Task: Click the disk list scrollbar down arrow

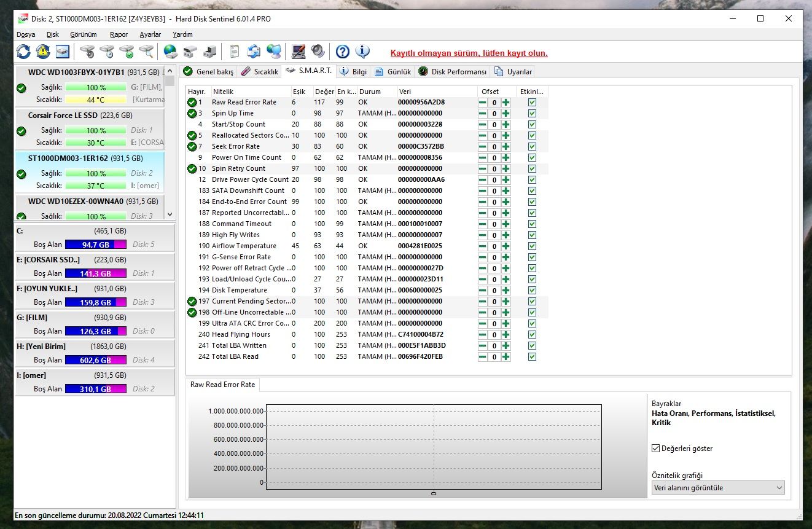Action: 170,215
